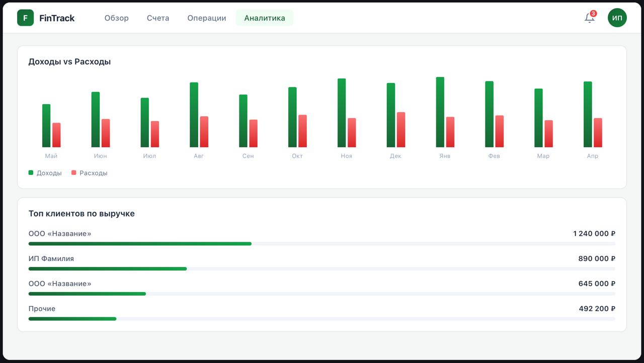Viewport: 644px width, 363px height.
Task: Click the Доходы vs Расходы chart title
Action: pos(69,62)
